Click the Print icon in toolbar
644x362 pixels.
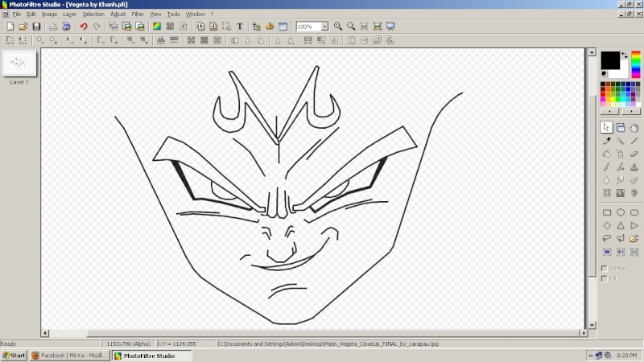53,27
